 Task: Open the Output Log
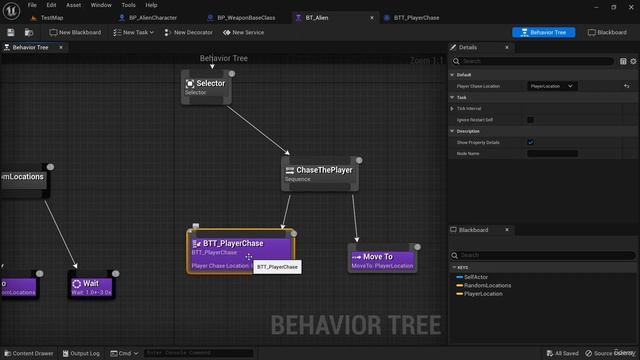tap(81, 353)
